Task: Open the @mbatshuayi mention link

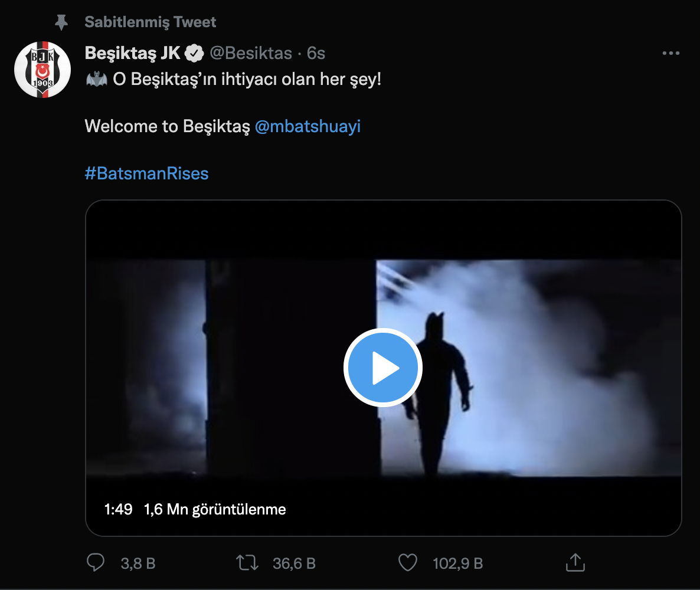Action: coord(308,126)
